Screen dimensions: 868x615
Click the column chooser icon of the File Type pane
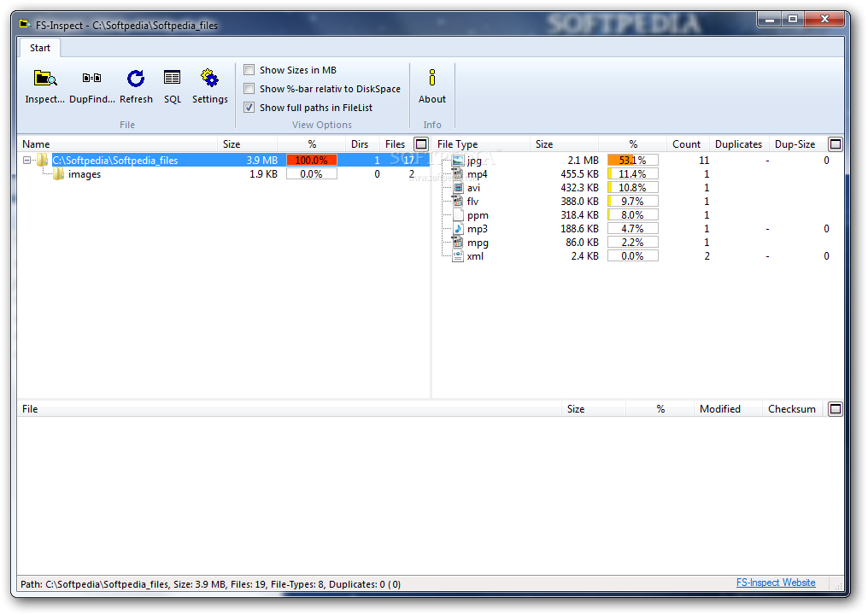[x=836, y=144]
